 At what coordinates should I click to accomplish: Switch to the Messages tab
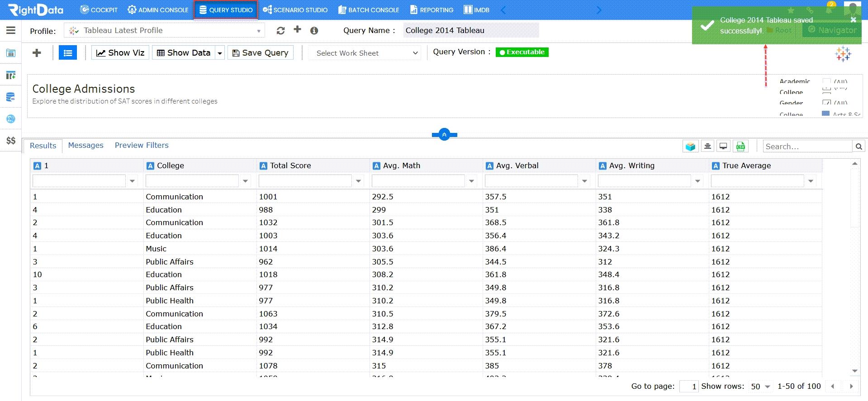[x=85, y=145]
